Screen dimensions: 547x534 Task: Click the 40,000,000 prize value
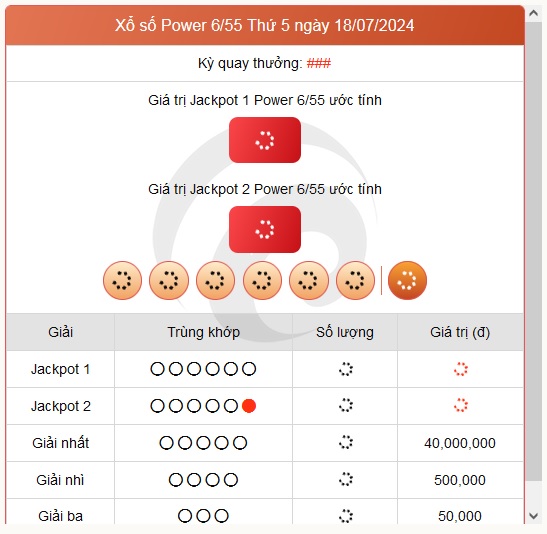point(460,443)
